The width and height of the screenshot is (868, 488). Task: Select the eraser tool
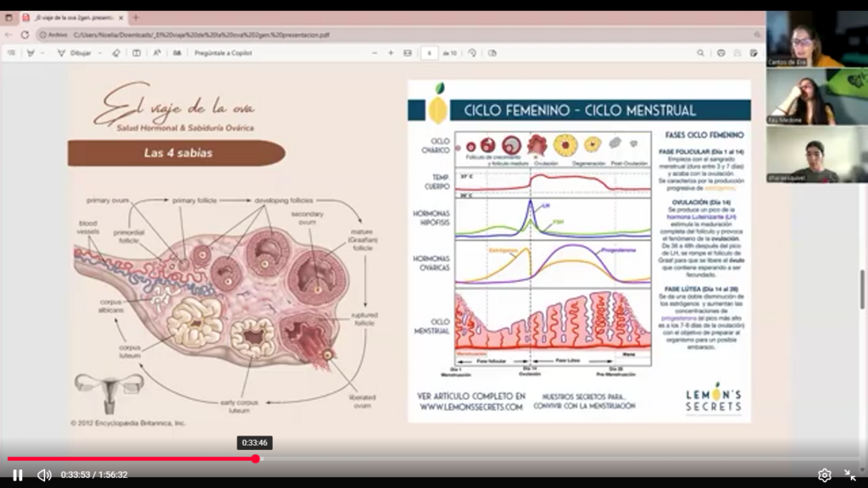tap(116, 53)
